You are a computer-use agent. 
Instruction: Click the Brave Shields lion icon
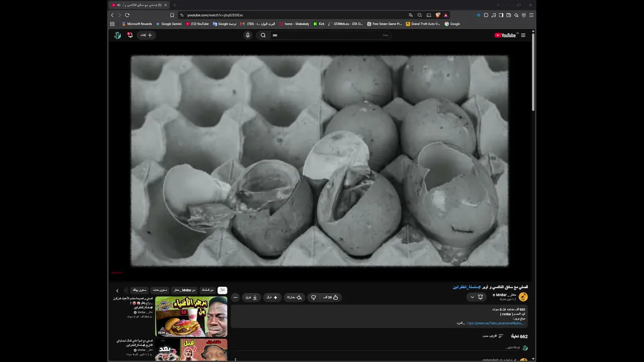coord(438,15)
